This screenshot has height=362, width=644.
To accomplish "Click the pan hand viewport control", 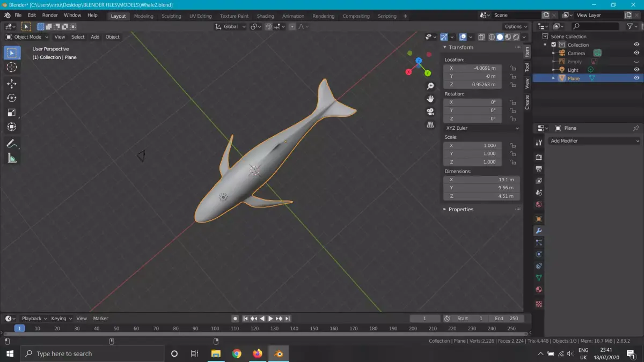I will point(430,99).
